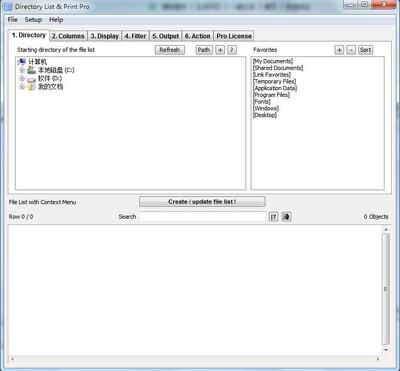Image resolution: width=400 pixels, height=371 pixels.
Task: Add a favorite with the plus button
Action: pos(339,50)
